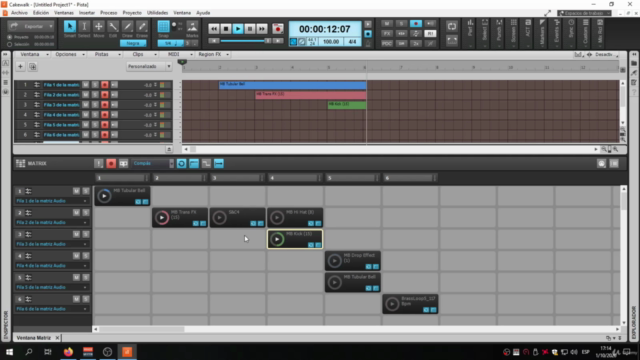Screen dimensions: 640x360
Task: Mute track 1 Fila 1 de la matriz
Action: [x=85, y=85]
